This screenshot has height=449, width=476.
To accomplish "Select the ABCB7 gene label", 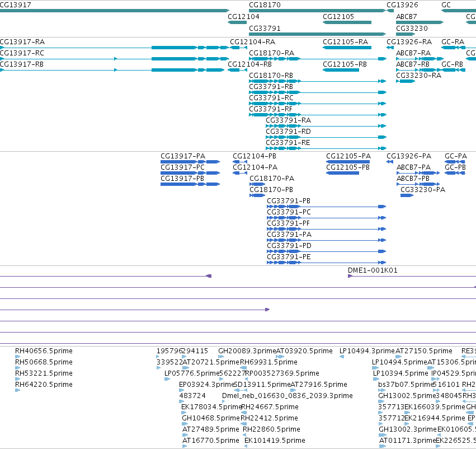I will coord(407,17).
